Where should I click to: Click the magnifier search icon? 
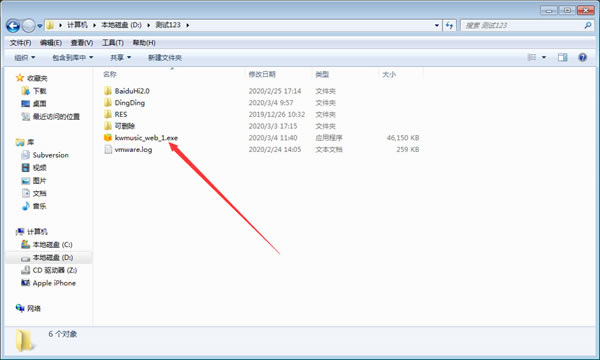click(588, 26)
